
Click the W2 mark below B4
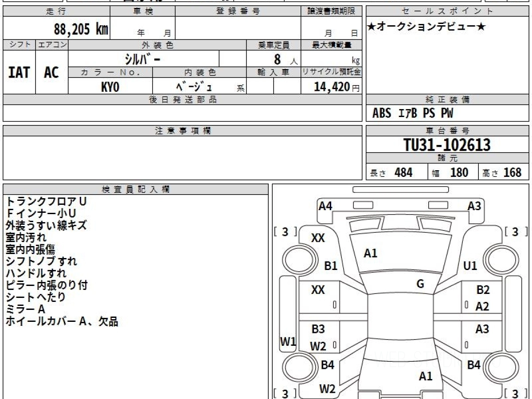[x=328, y=389]
